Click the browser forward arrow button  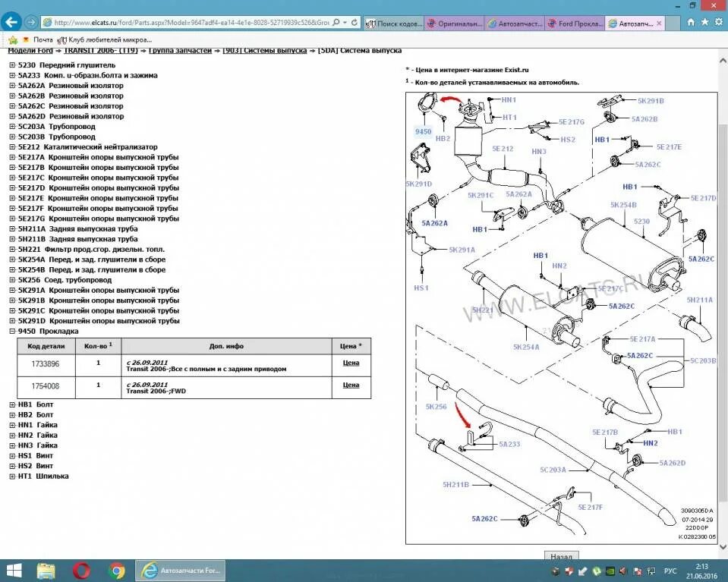click(30, 22)
